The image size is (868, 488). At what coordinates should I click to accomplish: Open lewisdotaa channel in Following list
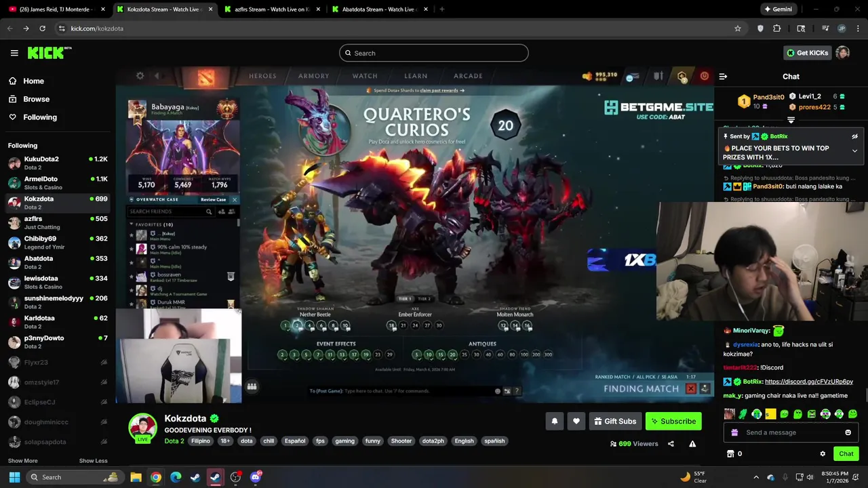[58, 282]
